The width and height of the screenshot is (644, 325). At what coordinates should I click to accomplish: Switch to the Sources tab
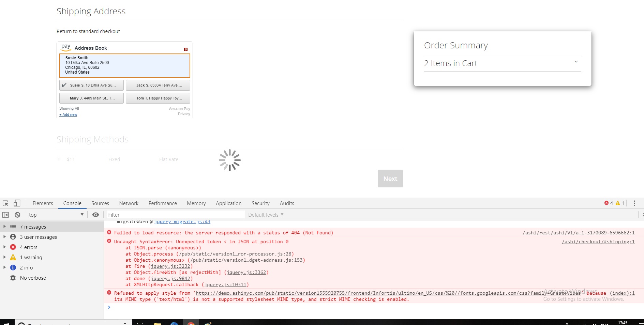tap(100, 203)
